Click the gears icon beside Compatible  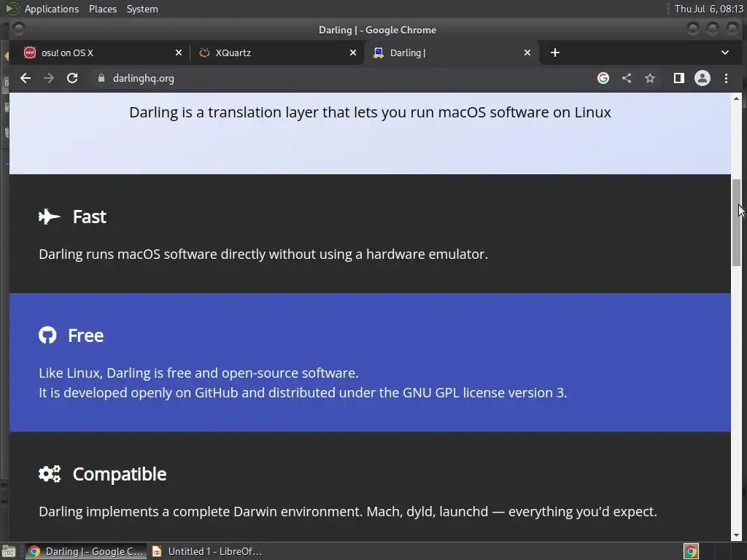point(50,474)
